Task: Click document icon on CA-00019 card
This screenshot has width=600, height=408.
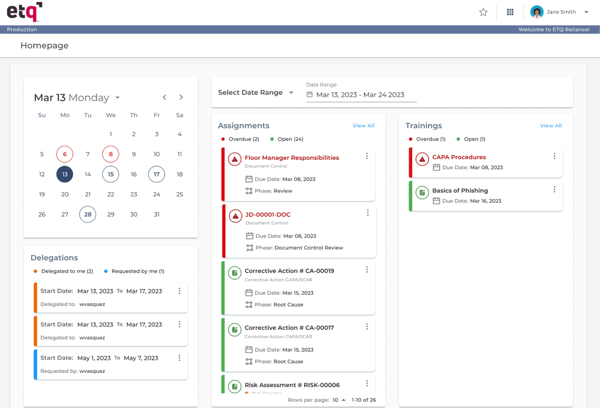Action: click(235, 273)
